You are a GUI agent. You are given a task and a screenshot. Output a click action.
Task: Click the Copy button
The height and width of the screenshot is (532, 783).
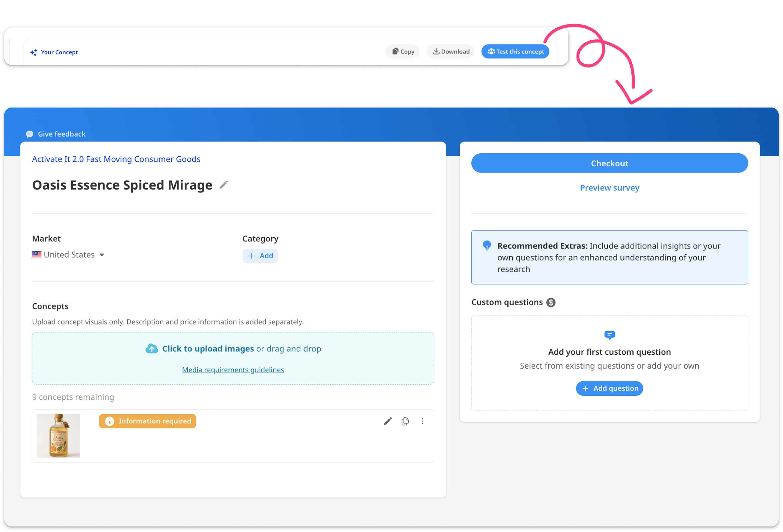tap(403, 51)
